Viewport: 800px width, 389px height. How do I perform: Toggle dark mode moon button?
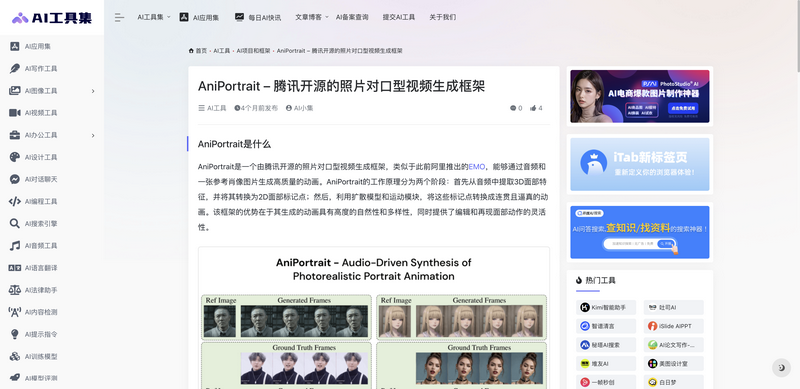click(781, 368)
